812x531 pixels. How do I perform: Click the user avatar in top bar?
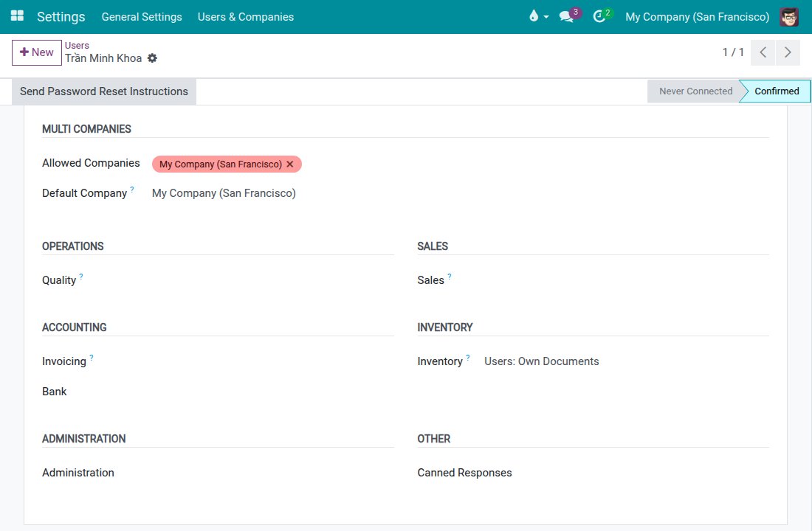click(x=789, y=16)
